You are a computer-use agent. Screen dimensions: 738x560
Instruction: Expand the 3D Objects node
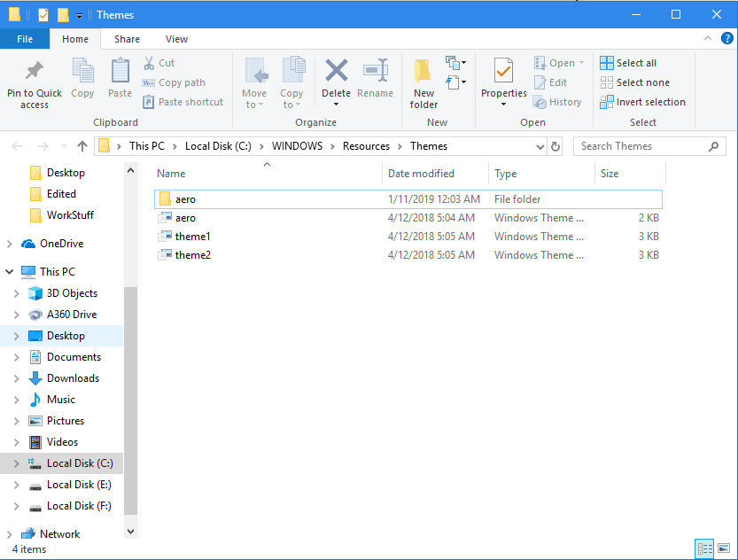17,293
